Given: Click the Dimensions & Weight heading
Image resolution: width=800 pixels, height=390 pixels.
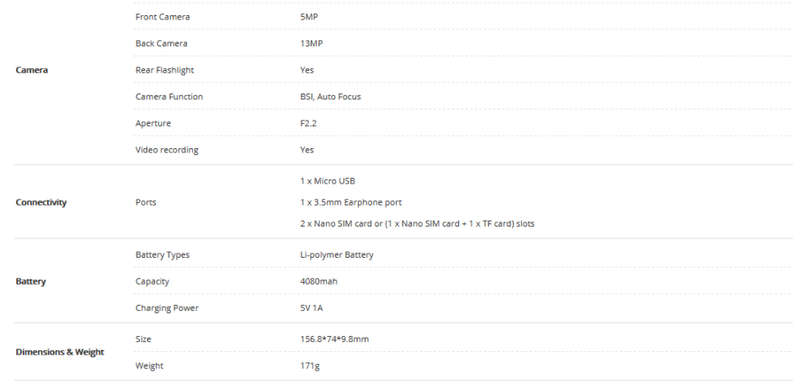Looking at the screenshot, I should tap(60, 352).
